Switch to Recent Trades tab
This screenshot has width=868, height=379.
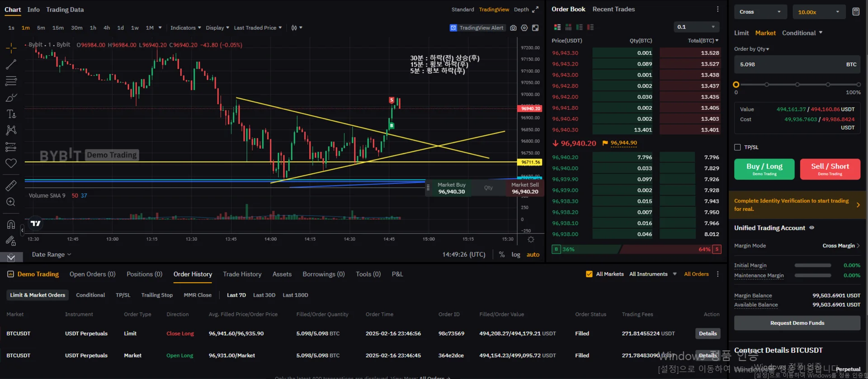tap(613, 9)
